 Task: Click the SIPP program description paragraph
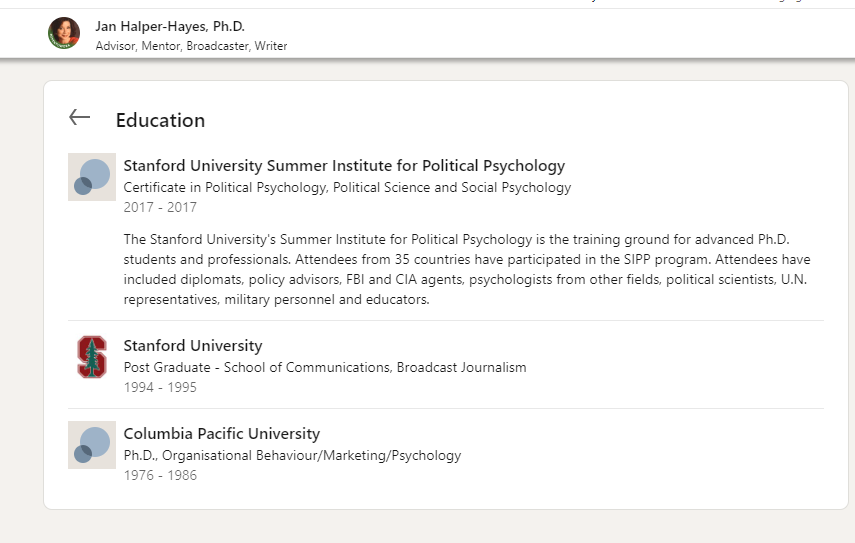(x=467, y=269)
